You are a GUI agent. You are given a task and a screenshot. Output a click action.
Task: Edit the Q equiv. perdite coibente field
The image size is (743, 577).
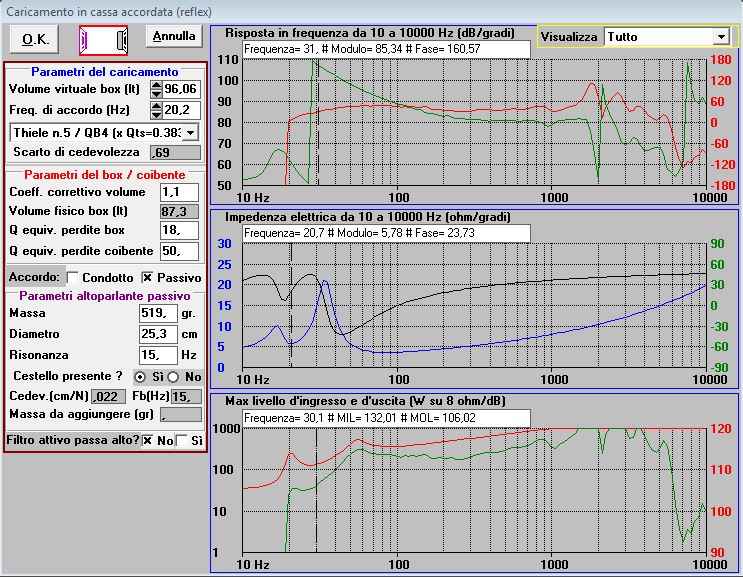pos(179,251)
